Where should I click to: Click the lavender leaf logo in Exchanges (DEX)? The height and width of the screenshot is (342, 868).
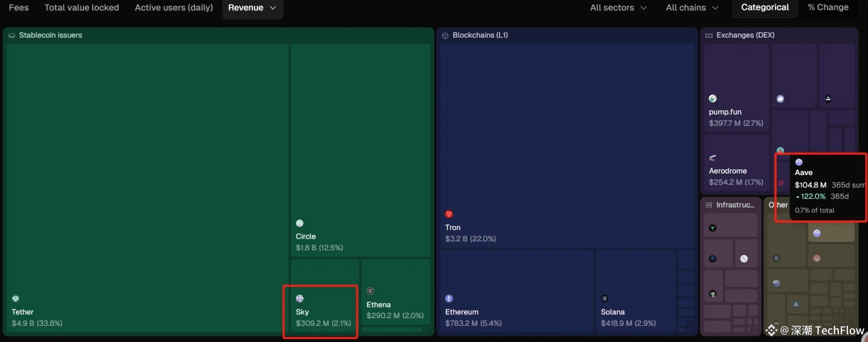tap(780, 99)
